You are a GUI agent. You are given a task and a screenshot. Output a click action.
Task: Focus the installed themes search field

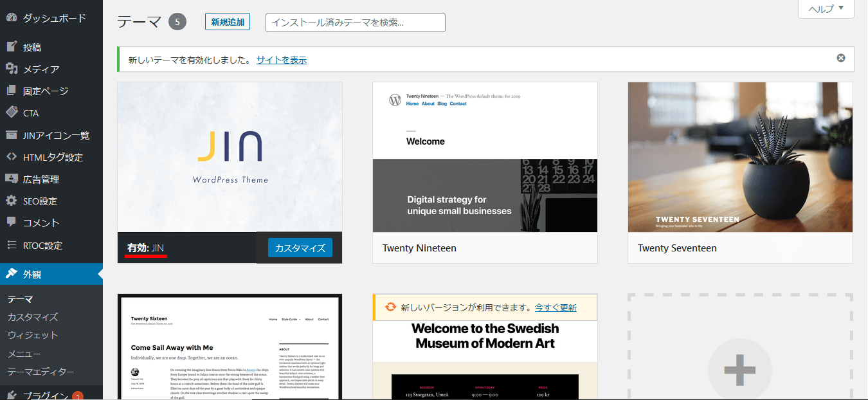(356, 22)
